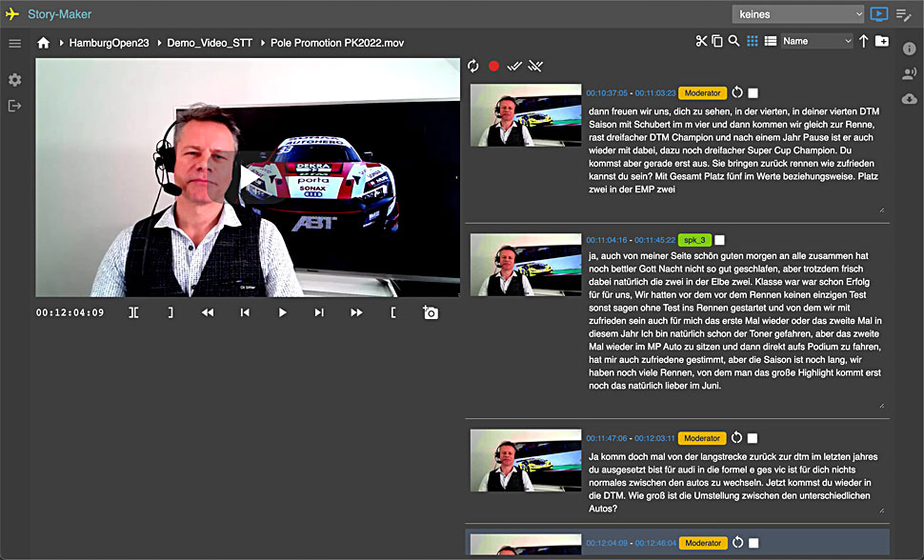
Task: Fast forward the video
Action: tap(356, 312)
